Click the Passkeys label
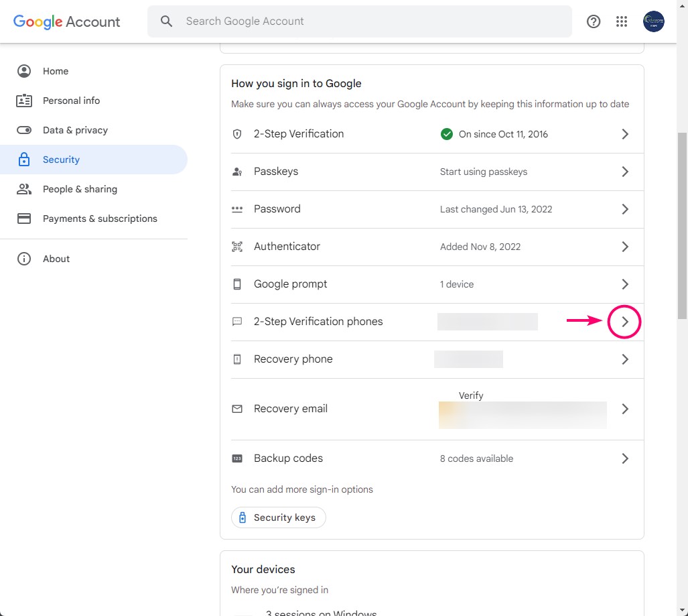Screen dimensions: 688x616 pos(276,172)
